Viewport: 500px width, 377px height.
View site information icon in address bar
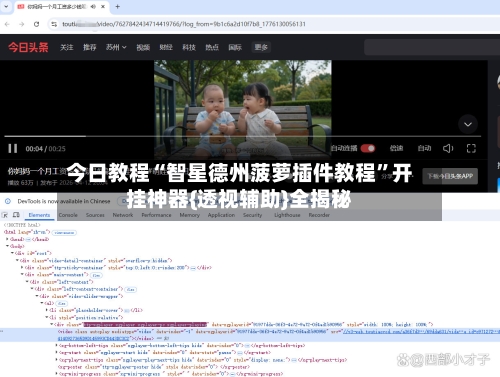[x=54, y=24]
